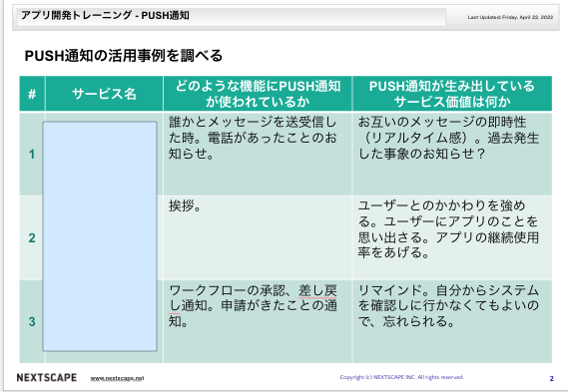The width and height of the screenshot is (568, 392).
Task: Click the slide page number 2
Action: (551, 379)
